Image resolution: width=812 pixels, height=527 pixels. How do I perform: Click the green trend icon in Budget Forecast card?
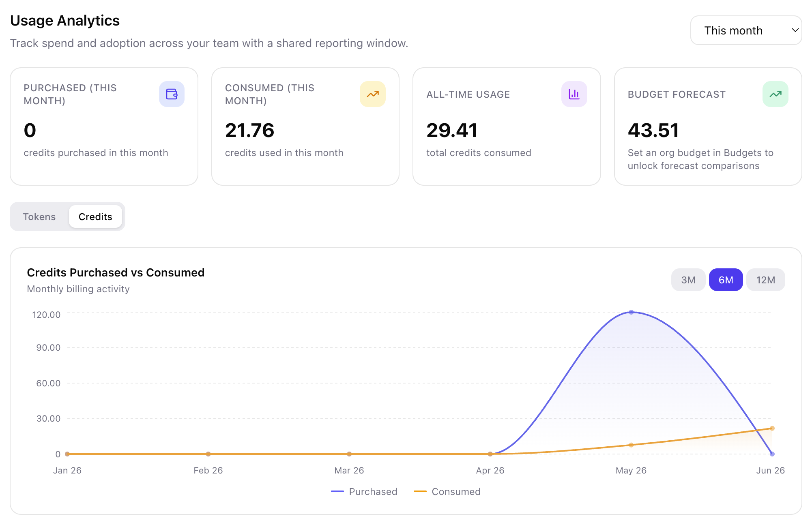point(775,94)
